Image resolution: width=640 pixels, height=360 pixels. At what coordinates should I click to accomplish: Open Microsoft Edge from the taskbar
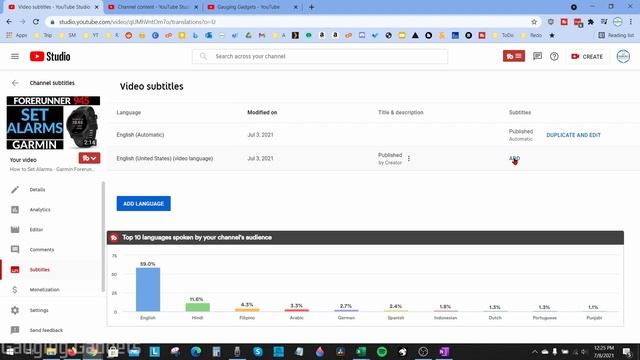point(196,351)
